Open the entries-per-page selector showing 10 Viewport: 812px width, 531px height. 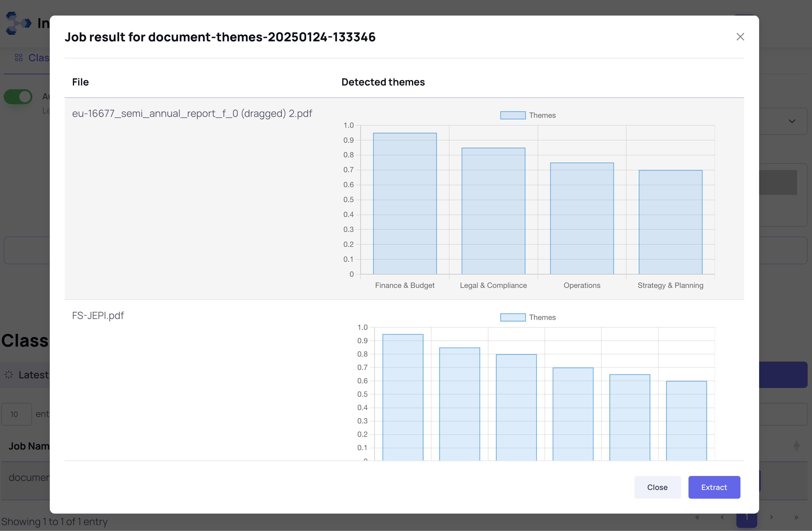click(16, 414)
